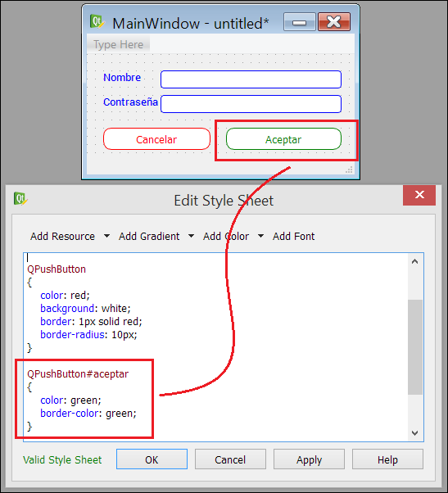The width and height of the screenshot is (448, 493).
Task: Apply the style sheet changes
Action: click(x=309, y=459)
